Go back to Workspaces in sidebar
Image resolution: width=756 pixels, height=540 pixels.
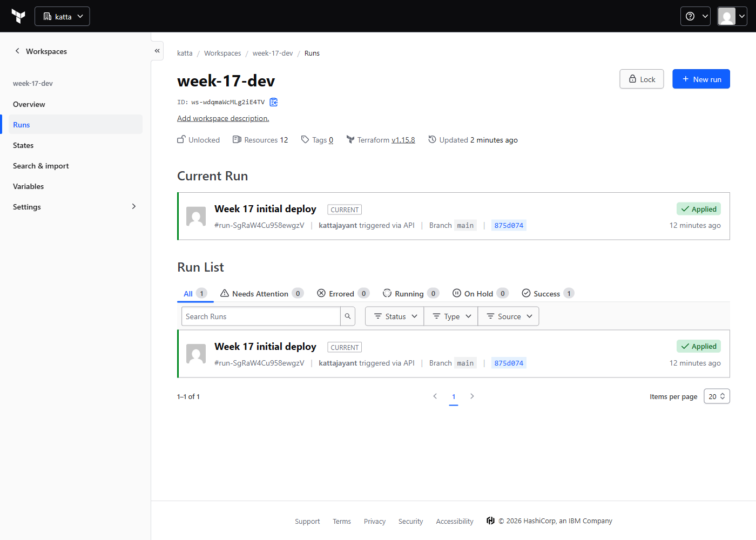(x=41, y=51)
